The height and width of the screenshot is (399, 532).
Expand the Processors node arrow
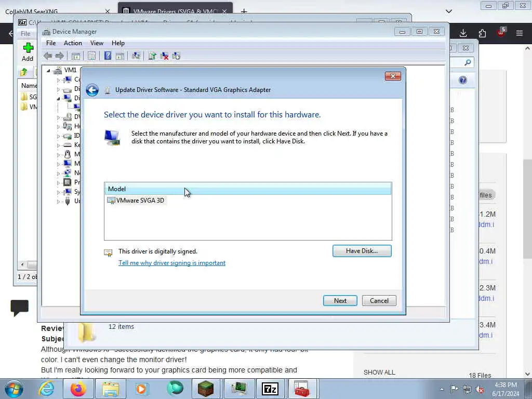(58, 183)
